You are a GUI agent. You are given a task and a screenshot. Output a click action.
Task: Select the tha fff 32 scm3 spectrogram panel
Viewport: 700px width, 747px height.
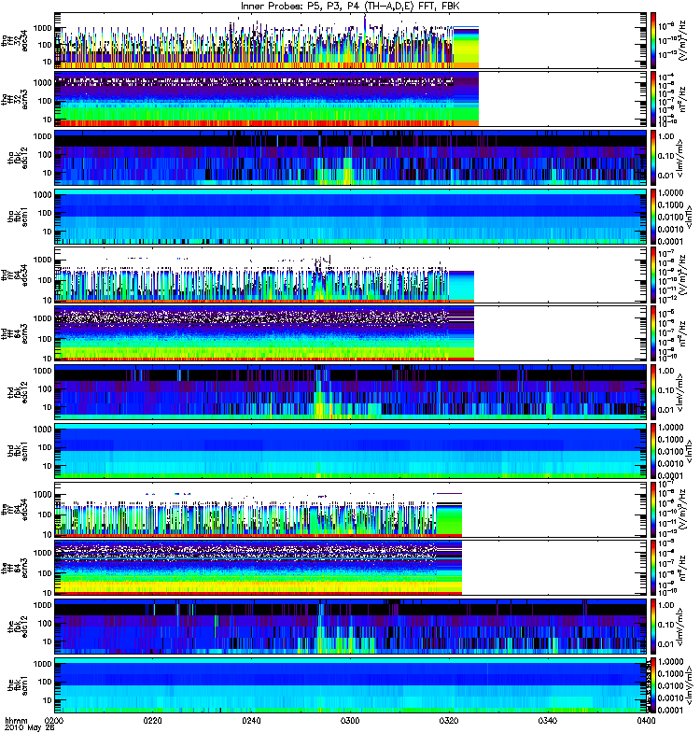351,99
